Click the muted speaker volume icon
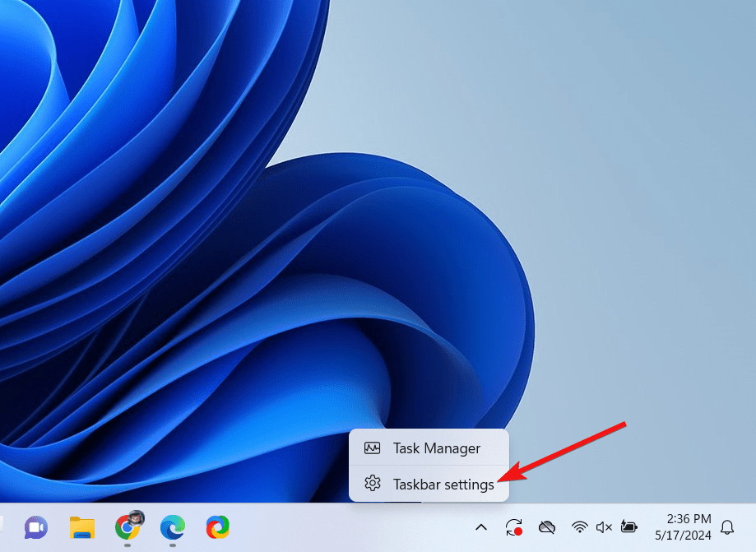The height and width of the screenshot is (552, 756). [604, 527]
